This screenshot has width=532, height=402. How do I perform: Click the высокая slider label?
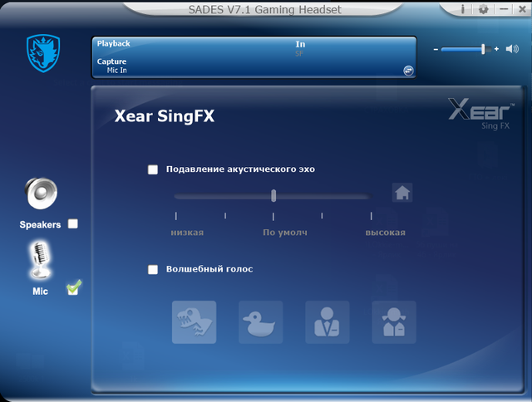coord(386,233)
